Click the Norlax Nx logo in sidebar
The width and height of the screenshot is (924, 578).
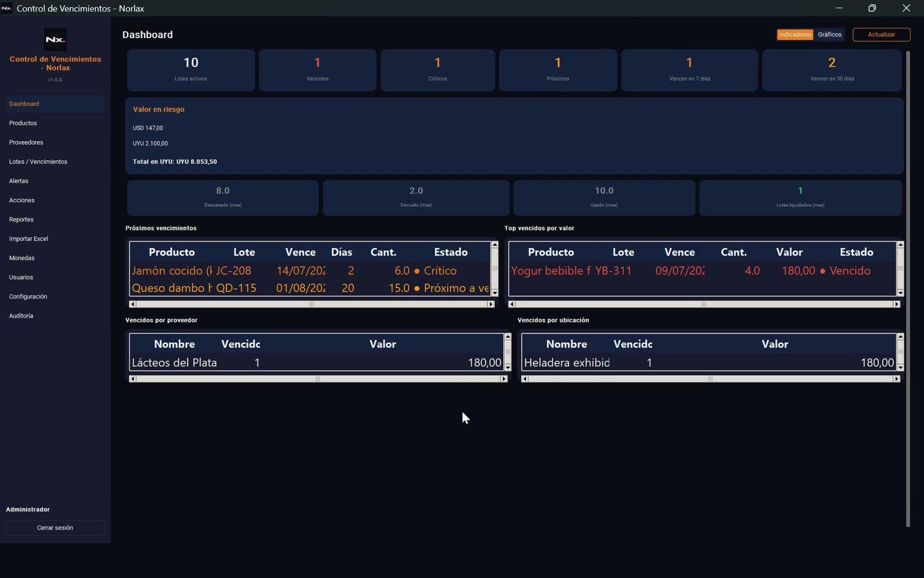point(55,39)
